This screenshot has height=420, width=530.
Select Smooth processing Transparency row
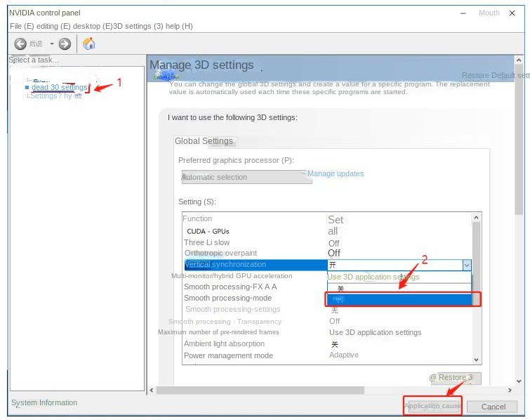pos(225,321)
